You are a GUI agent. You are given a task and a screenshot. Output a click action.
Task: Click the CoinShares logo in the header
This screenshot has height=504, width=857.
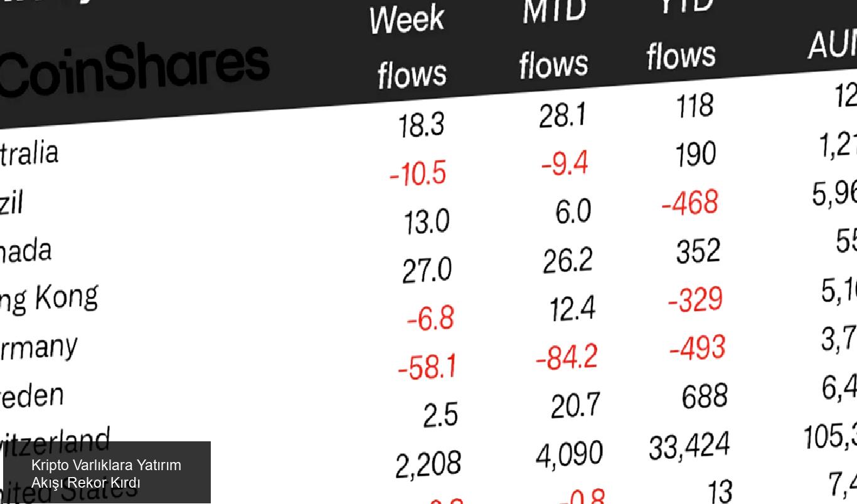tap(134, 70)
